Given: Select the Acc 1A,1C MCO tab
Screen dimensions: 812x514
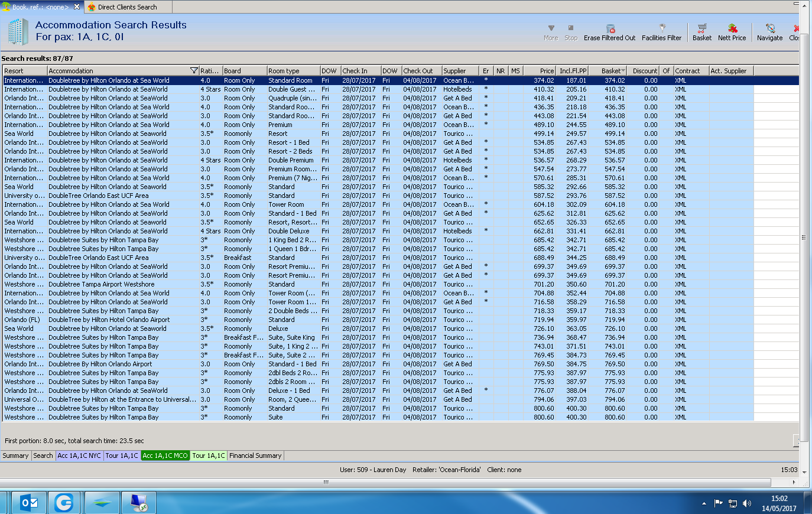Looking at the screenshot, I should click(x=165, y=456).
